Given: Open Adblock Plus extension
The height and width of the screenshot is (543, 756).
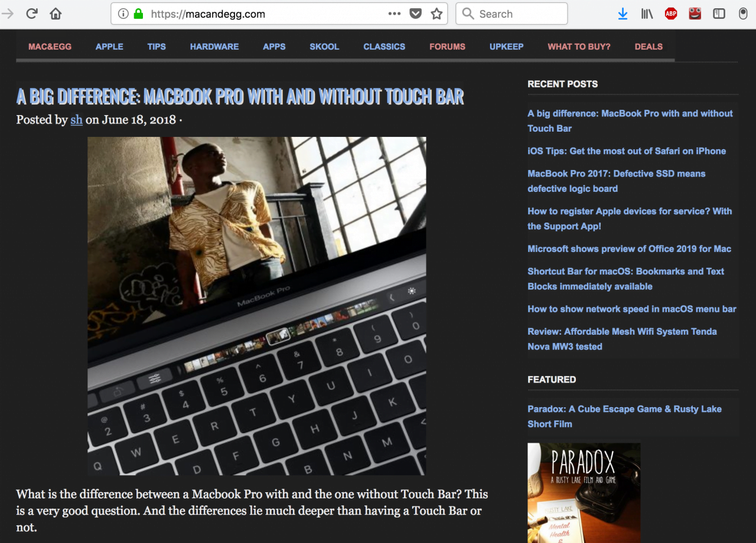Looking at the screenshot, I should (x=671, y=14).
